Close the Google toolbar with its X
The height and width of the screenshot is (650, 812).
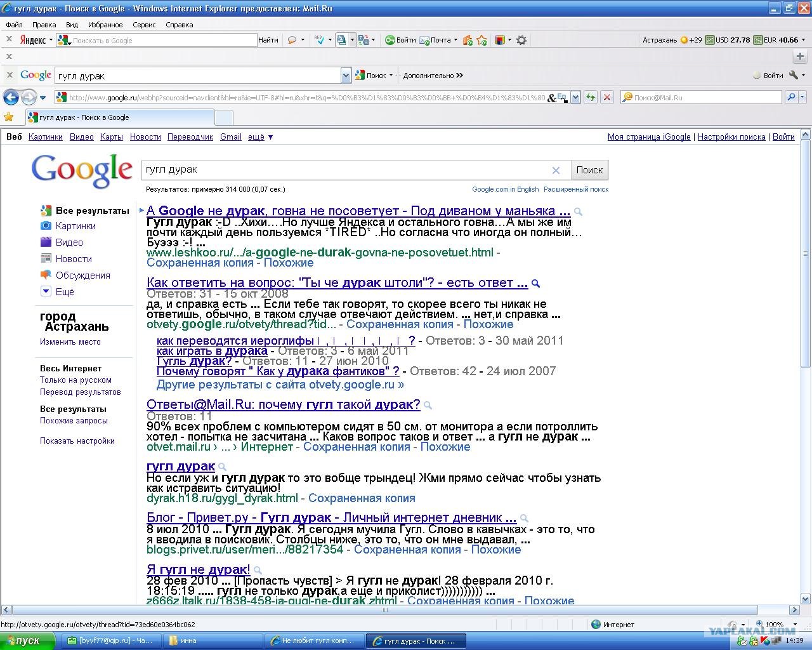tap(9, 75)
